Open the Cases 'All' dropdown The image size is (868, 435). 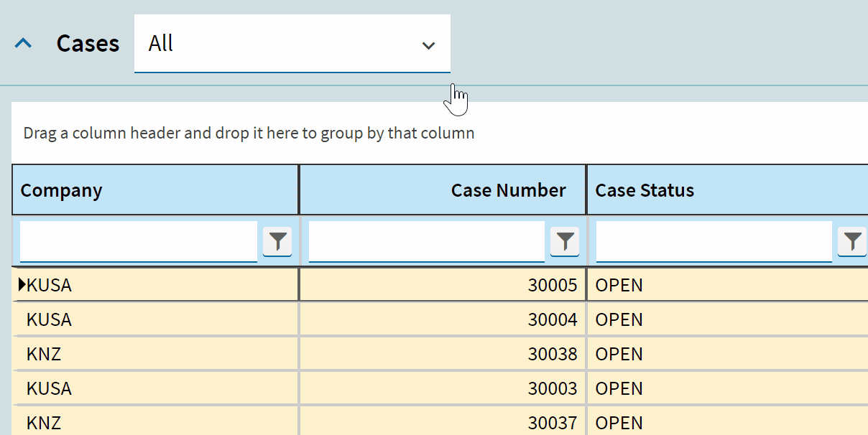[280, 44]
